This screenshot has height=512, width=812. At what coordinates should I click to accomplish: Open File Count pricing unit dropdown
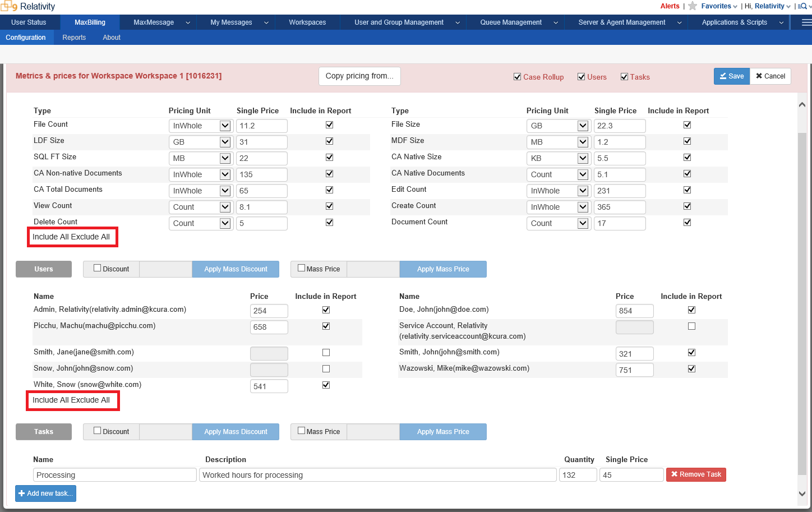[x=200, y=126]
